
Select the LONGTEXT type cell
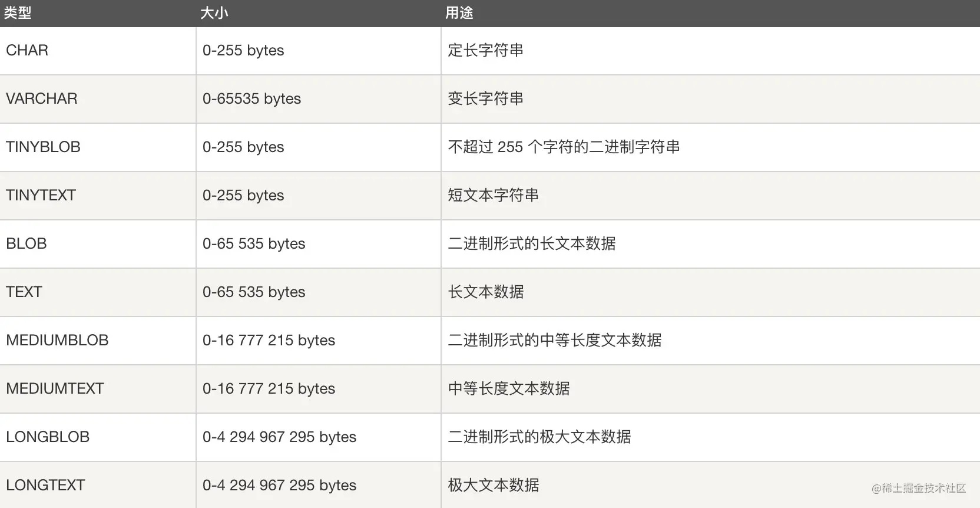45,486
